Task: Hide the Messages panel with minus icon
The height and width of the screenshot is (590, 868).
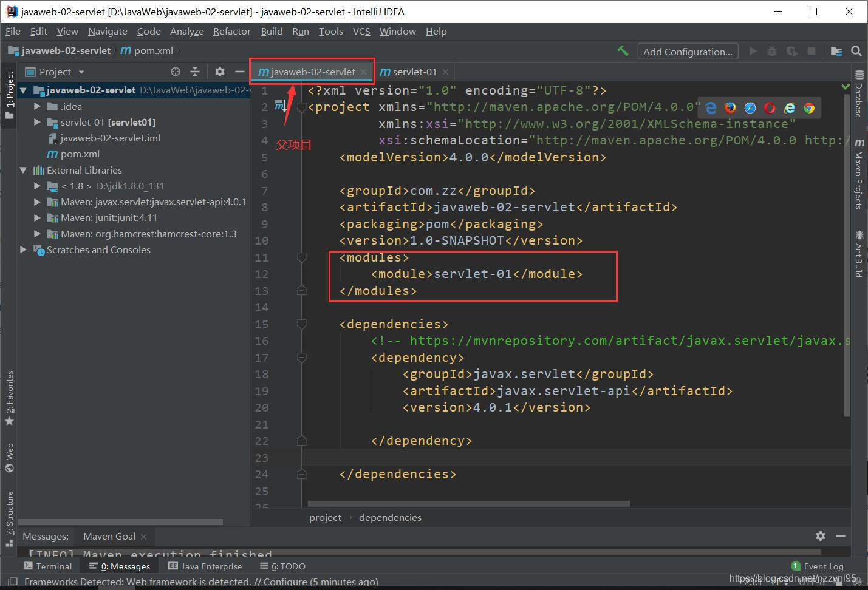Action: click(x=841, y=536)
